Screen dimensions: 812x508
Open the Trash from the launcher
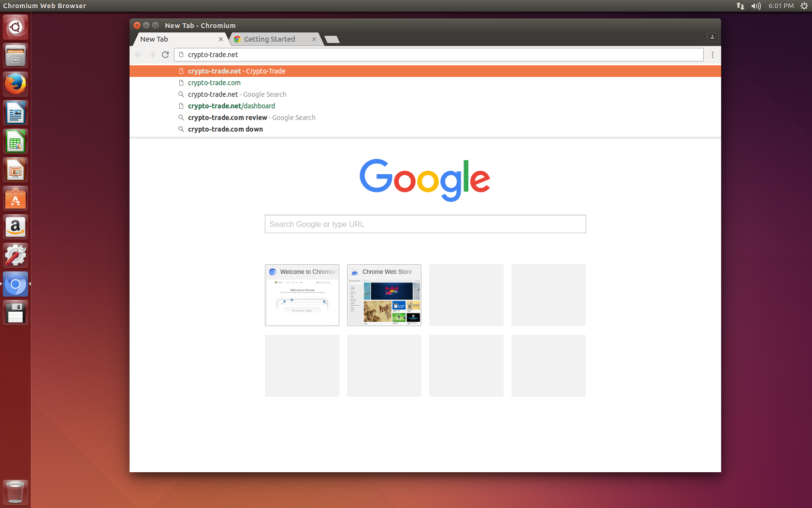pyautogui.click(x=15, y=492)
